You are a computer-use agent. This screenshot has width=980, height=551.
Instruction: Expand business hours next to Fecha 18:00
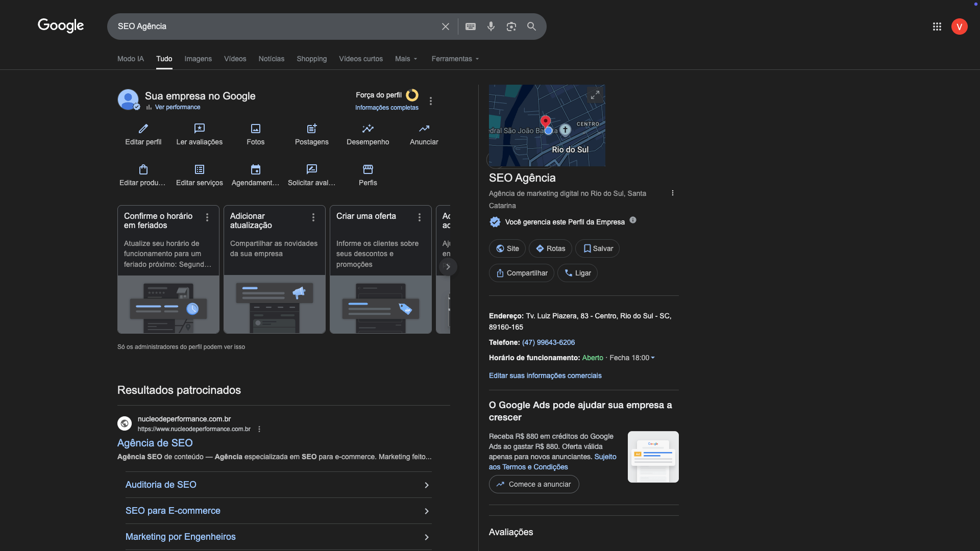(653, 358)
